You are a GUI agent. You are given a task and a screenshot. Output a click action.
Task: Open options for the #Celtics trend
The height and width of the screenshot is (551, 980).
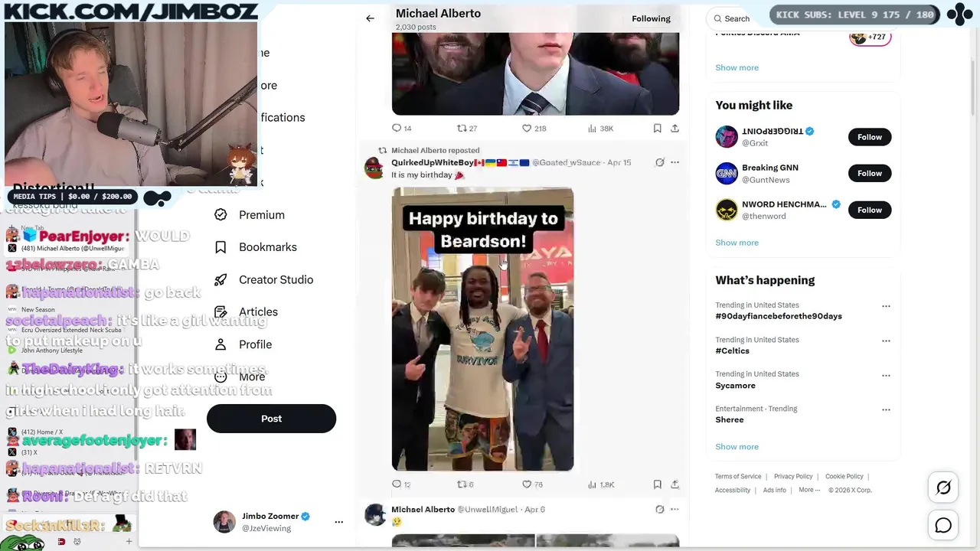[x=886, y=341]
